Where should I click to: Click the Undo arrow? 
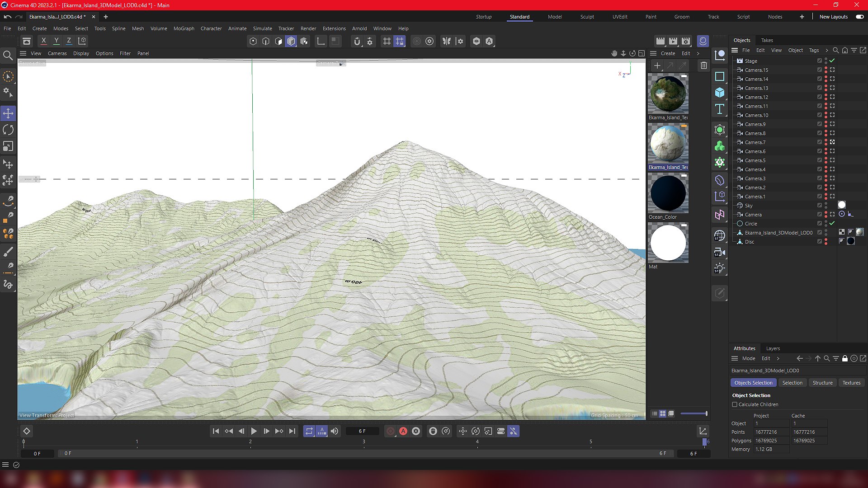[7, 17]
